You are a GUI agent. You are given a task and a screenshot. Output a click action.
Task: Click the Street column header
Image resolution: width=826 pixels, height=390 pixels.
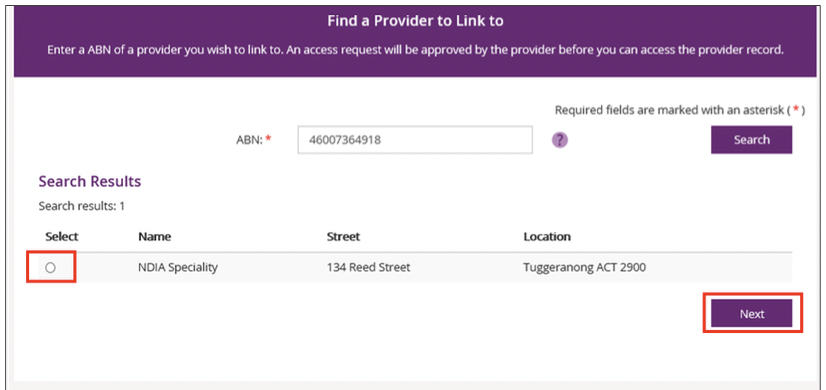343,237
